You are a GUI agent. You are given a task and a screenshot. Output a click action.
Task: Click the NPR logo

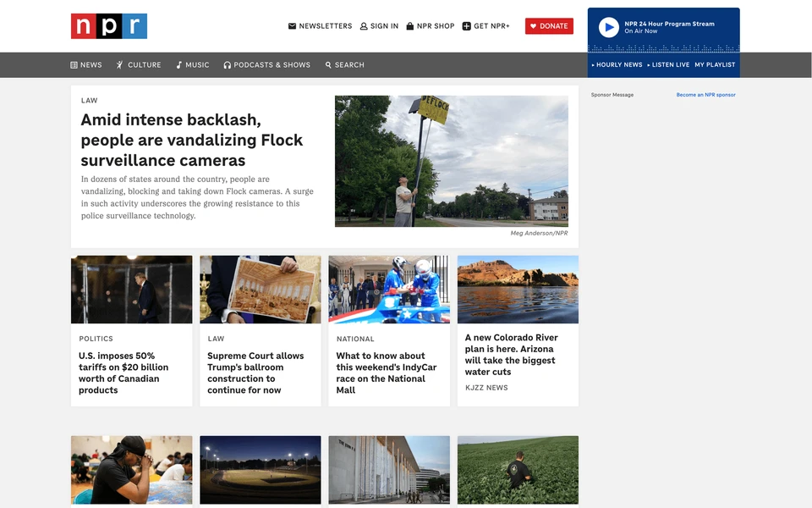point(109,26)
